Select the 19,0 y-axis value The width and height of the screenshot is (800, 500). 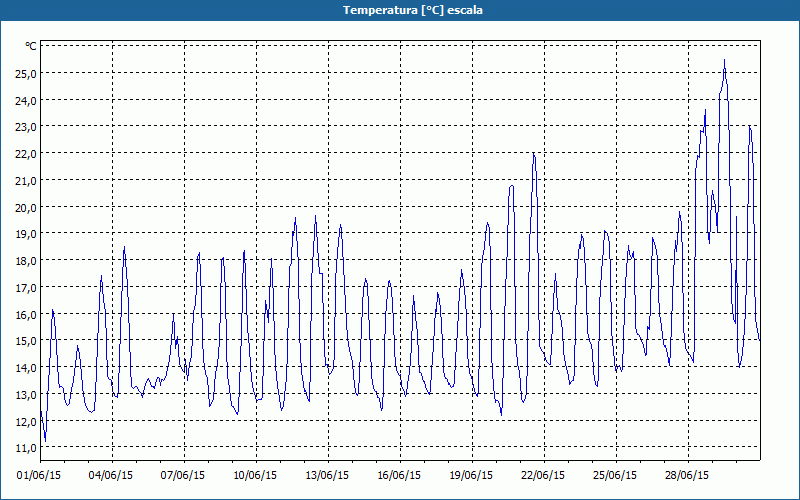click(26, 234)
